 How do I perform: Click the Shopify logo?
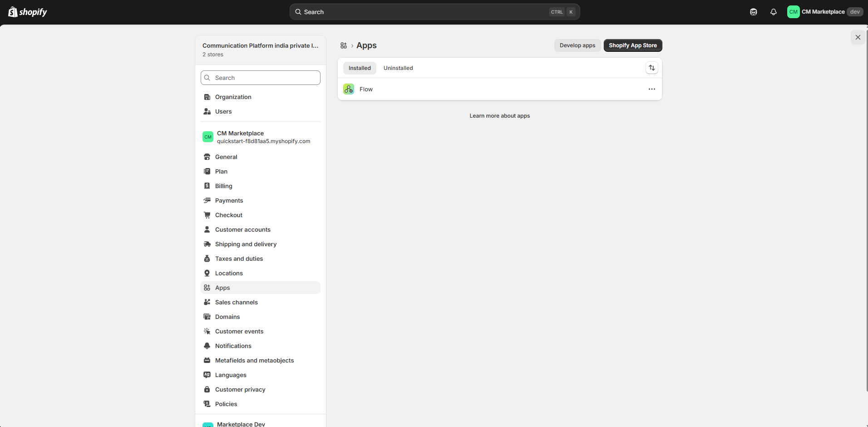click(28, 12)
